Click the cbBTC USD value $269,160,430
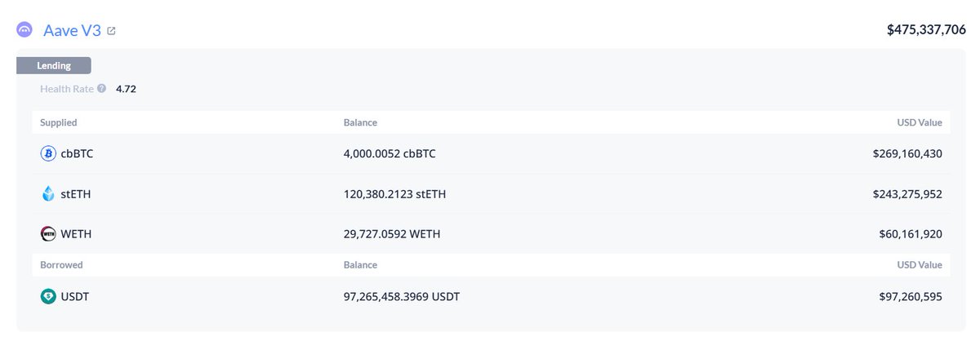 (x=906, y=153)
